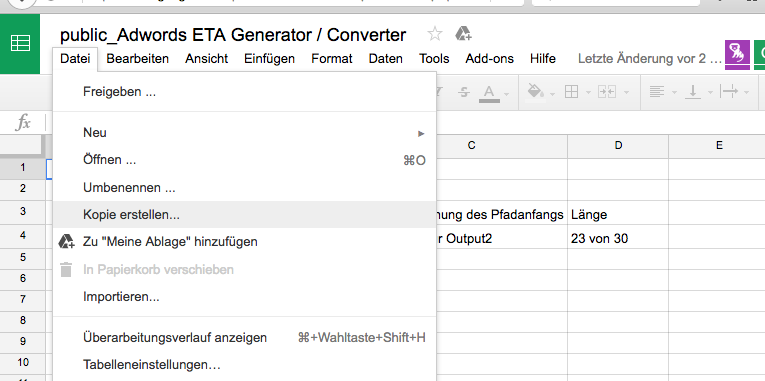
Task: Expand the merge cells dropdown arrow
Action: 626,93
